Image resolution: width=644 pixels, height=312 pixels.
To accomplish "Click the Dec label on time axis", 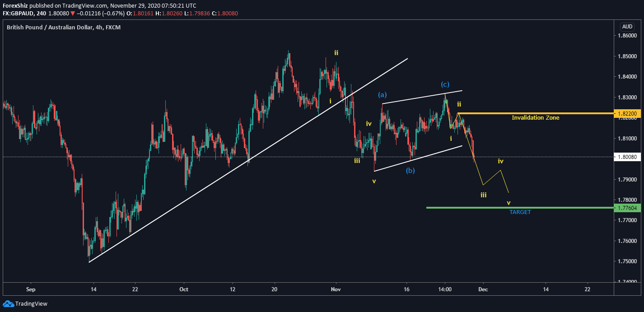I will coord(483,289).
